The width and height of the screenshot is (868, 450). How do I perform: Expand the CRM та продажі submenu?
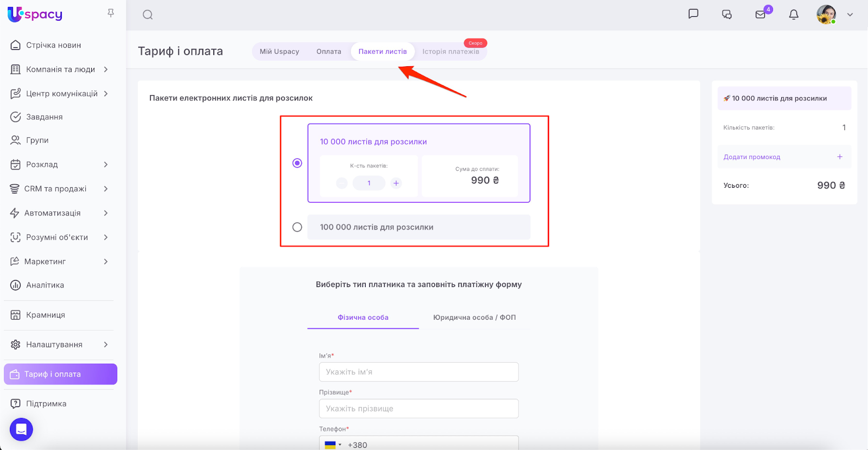(106, 189)
